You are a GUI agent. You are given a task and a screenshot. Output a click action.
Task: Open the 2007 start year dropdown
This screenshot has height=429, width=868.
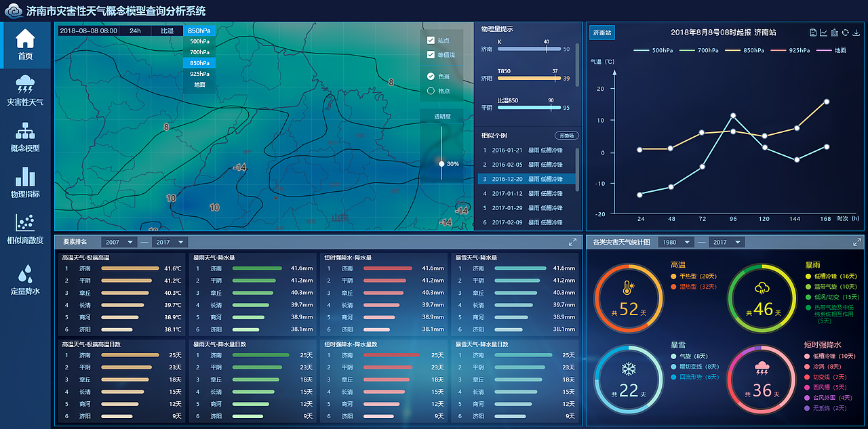pos(119,242)
